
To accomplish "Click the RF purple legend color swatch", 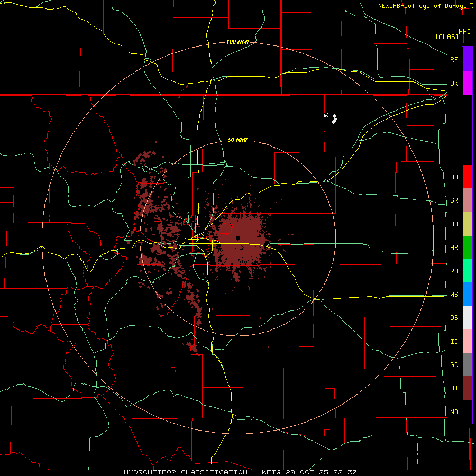I will [467, 59].
